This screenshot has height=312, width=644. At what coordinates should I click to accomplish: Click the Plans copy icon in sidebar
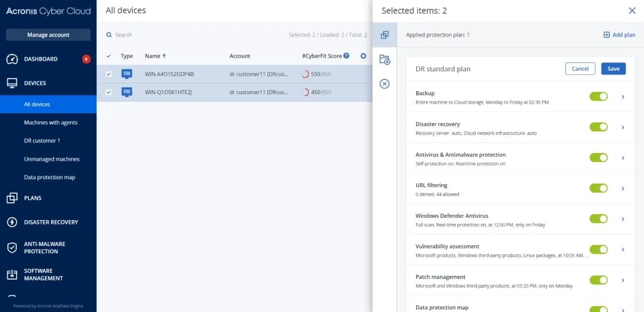pos(12,198)
